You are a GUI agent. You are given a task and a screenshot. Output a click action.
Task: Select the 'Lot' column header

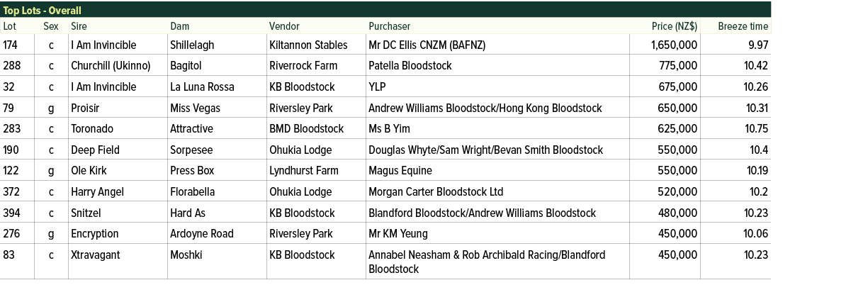pos(9,26)
